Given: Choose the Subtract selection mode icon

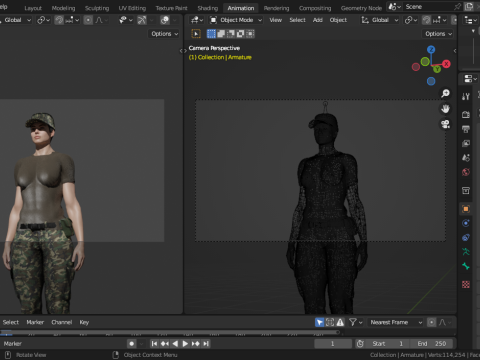Looking at the screenshot, I should (x=230, y=34).
